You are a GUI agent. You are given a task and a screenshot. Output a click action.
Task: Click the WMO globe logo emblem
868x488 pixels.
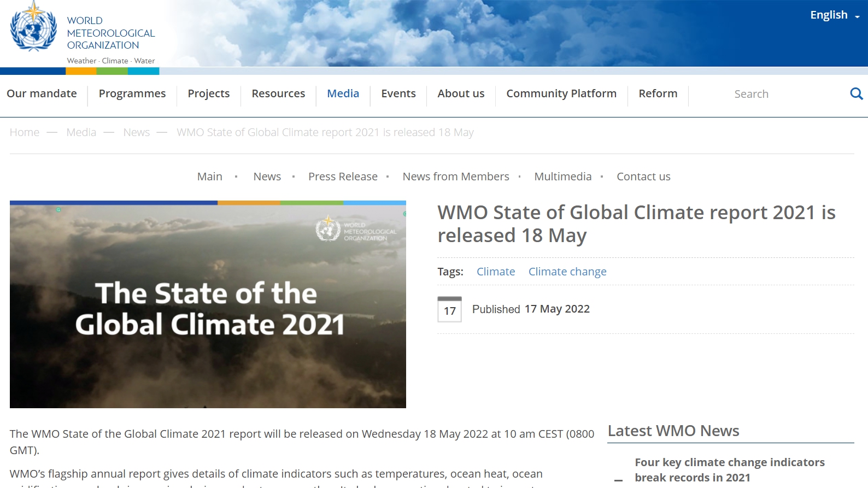(x=33, y=28)
